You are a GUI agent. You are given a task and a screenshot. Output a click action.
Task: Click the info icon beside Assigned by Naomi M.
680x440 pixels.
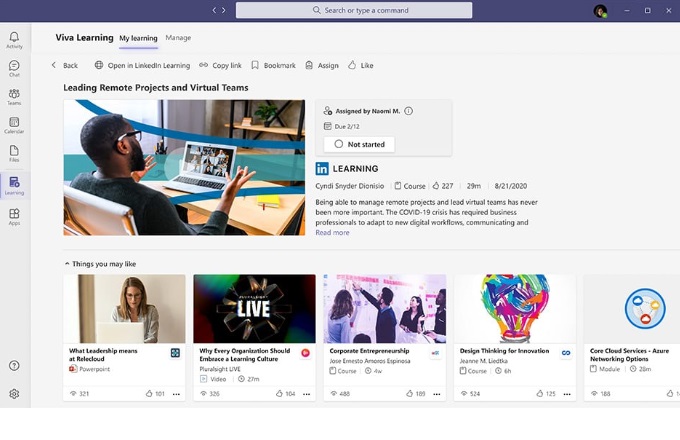pos(409,111)
